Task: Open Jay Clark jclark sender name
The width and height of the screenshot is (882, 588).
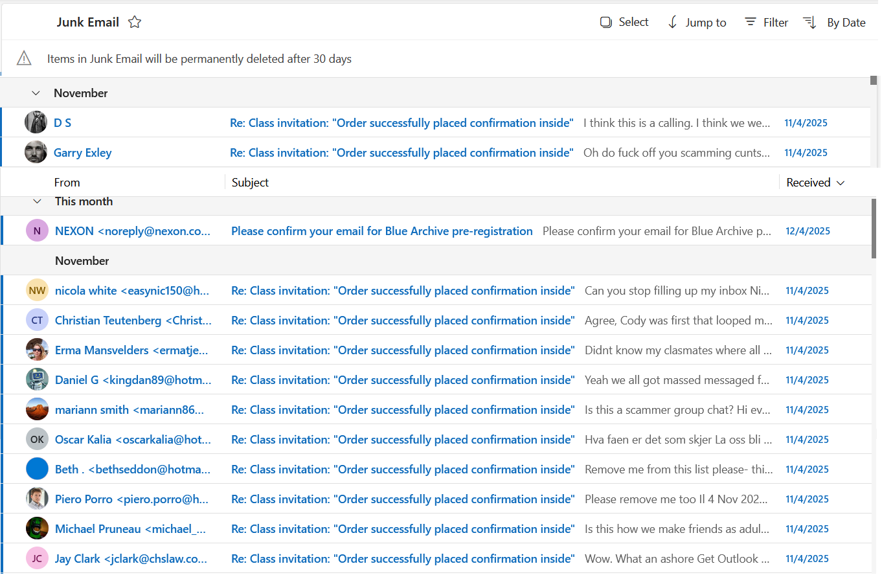Action: click(131, 559)
